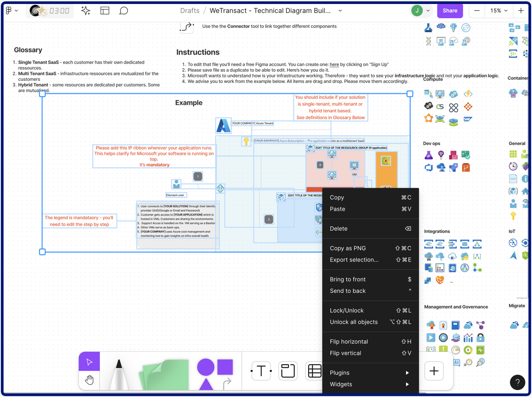The height and width of the screenshot is (397, 532).
Task: Select the Section tool icon
Action: pyautogui.click(x=288, y=371)
